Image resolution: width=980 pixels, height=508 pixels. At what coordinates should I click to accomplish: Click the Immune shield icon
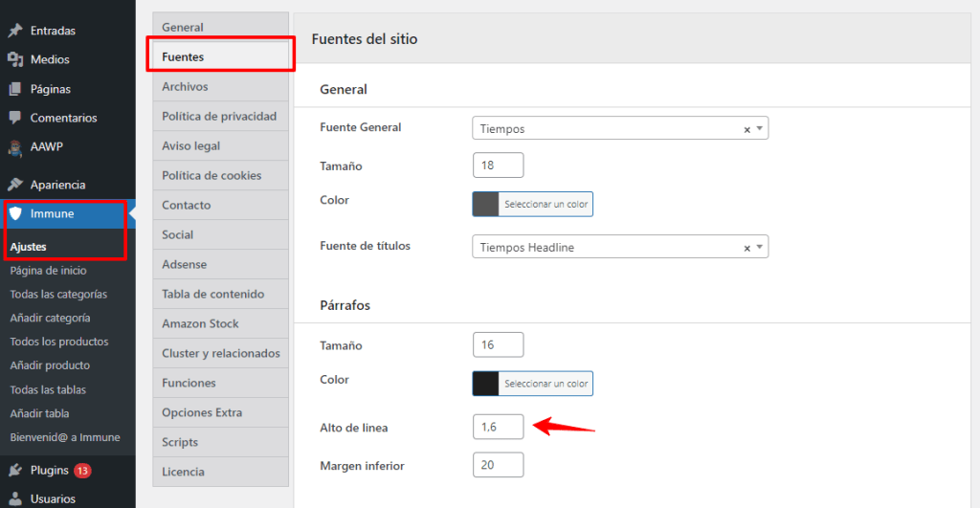pyautogui.click(x=15, y=213)
